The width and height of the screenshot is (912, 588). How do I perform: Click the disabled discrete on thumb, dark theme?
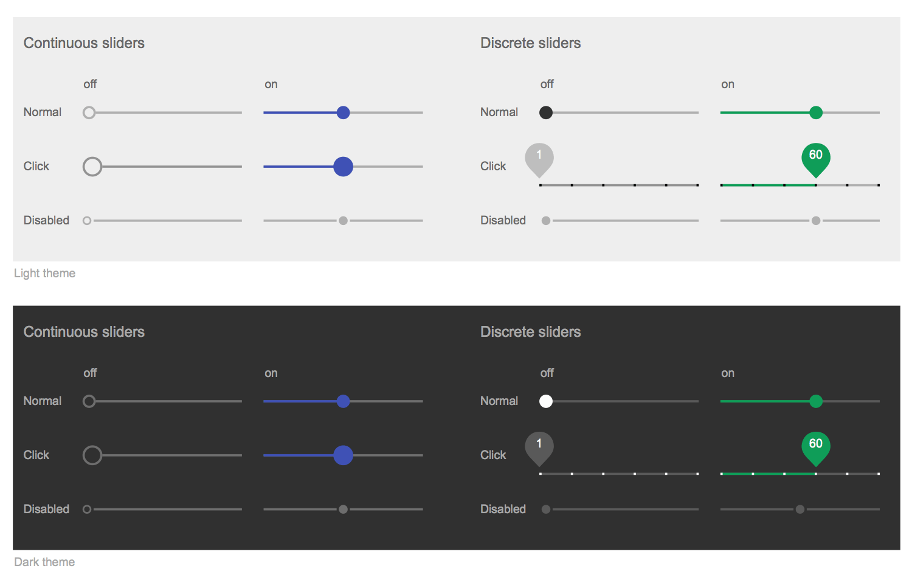800,510
